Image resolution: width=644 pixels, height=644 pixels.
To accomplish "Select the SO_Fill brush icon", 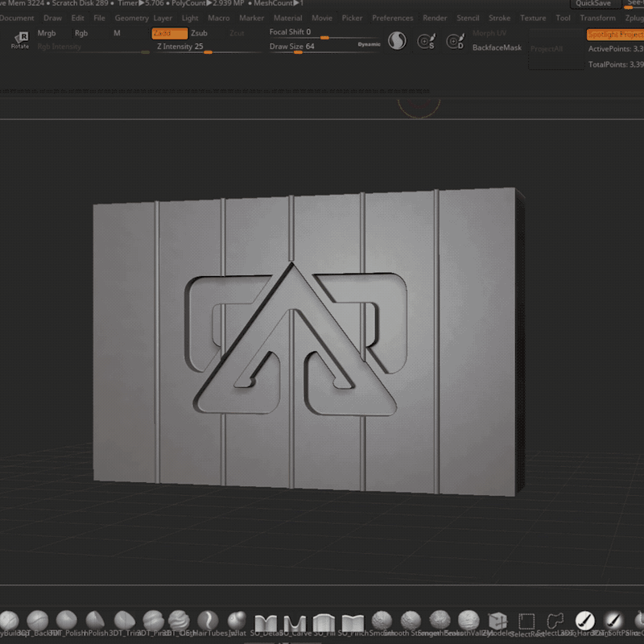I will click(324, 621).
